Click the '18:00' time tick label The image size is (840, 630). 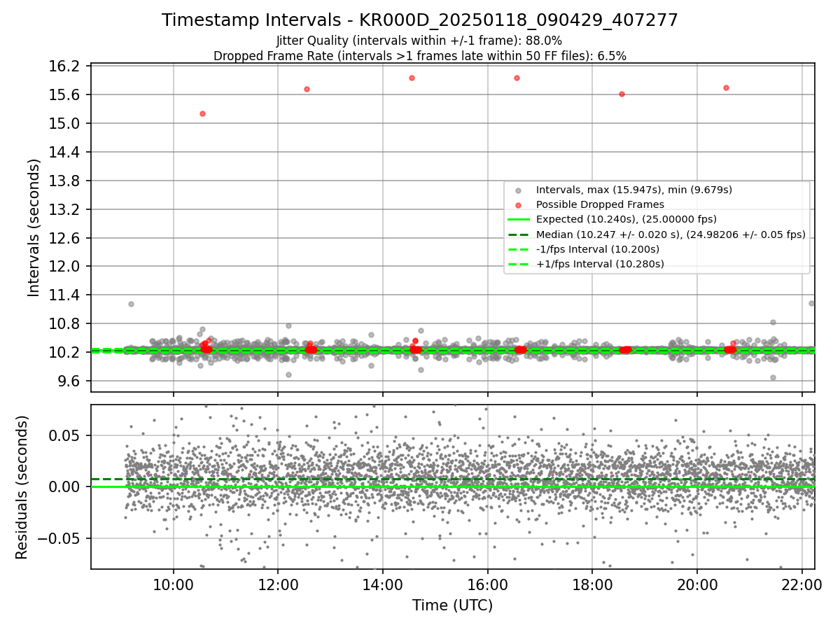592,584
